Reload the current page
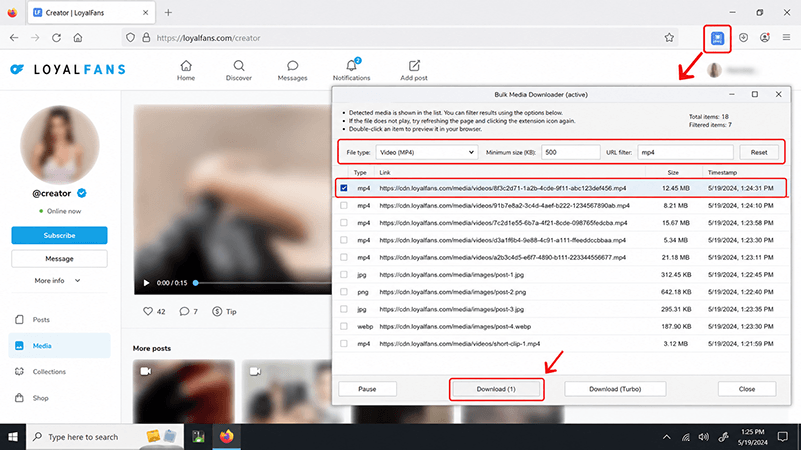This screenshot has width=801, height=450. pos(56,38)
